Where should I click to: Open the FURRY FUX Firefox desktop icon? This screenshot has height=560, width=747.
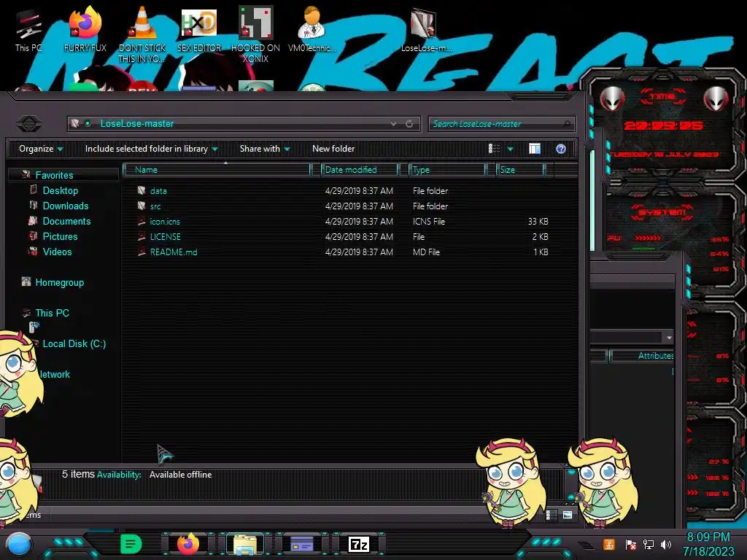[x=85, y=31]
